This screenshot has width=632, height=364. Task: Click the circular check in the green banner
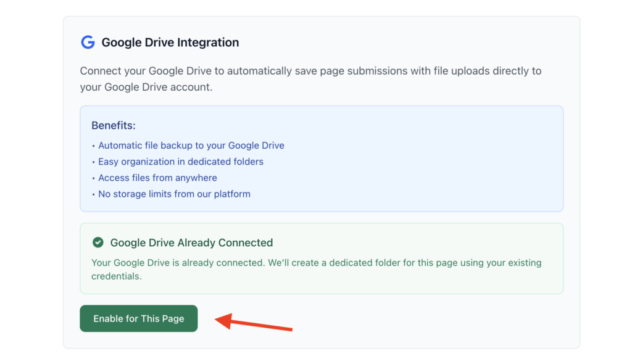(x=98, y=242)
